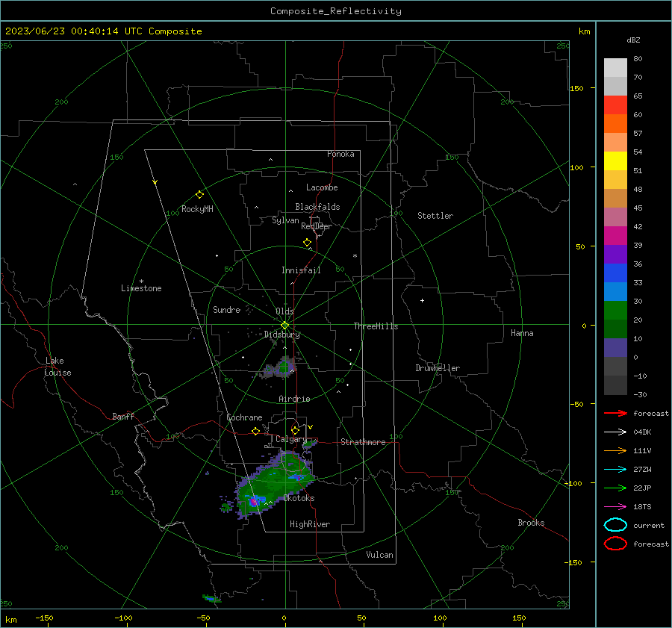Click the white plus marker west of Hanna
Screen dimensions: 672x628
(422, 300)
